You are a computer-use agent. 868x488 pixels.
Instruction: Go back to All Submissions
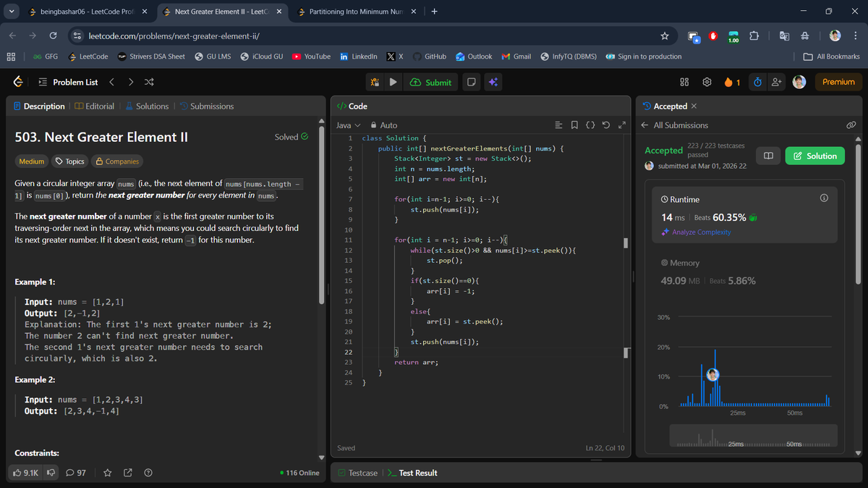click(675, 125)
